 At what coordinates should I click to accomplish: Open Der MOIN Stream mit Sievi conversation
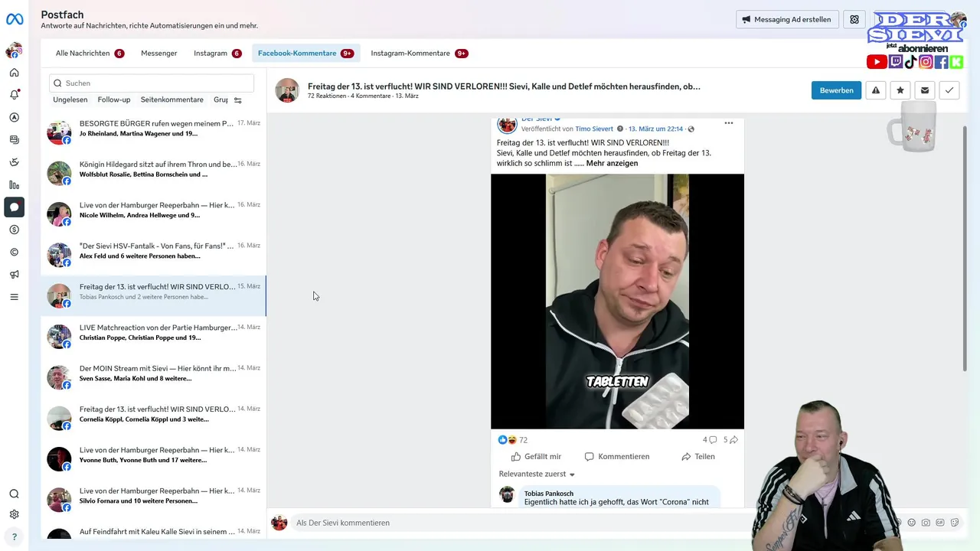click(153, 378)
